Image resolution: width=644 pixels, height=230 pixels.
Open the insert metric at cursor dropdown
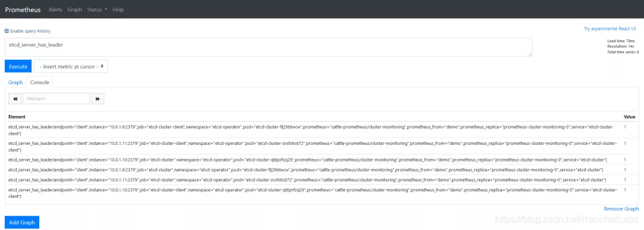(x=70, y=67)
